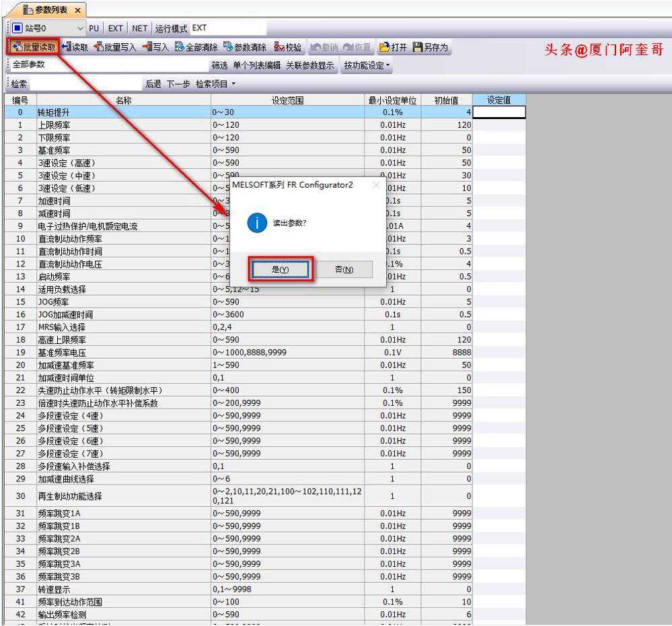Image resolution: width=672 pixels, height=626 pixels.
Task: Expand the 按功能设定 dropdown
Action: coord(367,65)
